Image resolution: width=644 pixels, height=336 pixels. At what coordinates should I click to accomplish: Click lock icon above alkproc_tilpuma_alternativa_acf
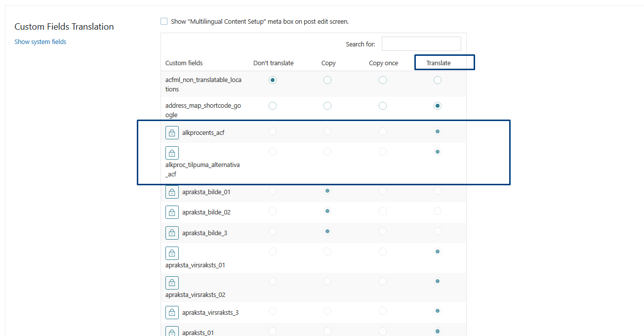pos(172,153)
